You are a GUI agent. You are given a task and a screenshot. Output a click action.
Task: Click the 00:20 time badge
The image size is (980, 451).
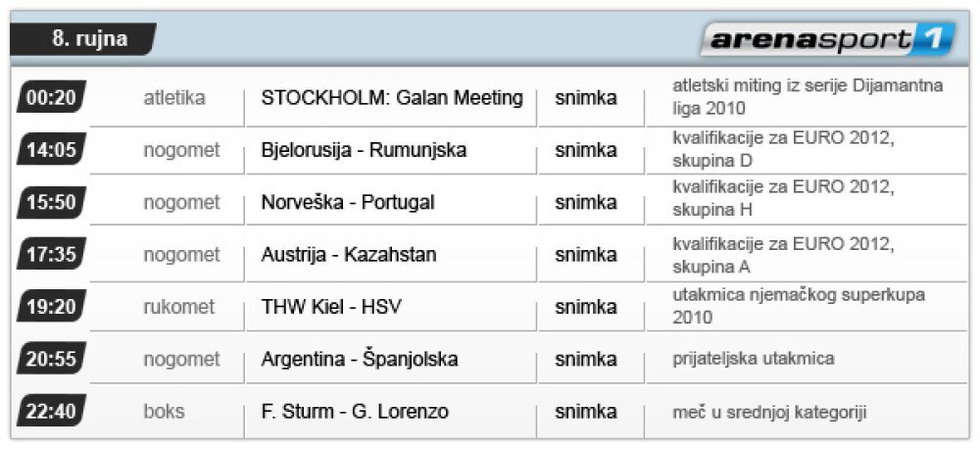(51, 97)
